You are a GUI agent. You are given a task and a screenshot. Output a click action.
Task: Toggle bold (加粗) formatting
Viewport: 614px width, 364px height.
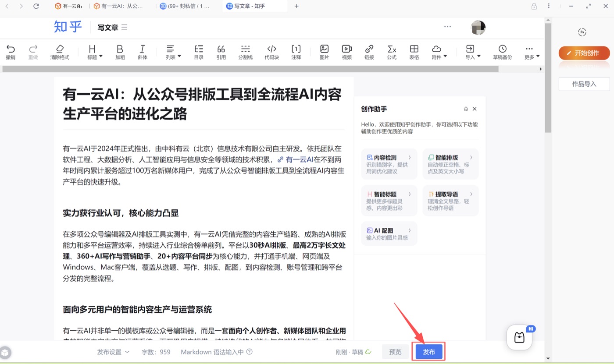120,52
